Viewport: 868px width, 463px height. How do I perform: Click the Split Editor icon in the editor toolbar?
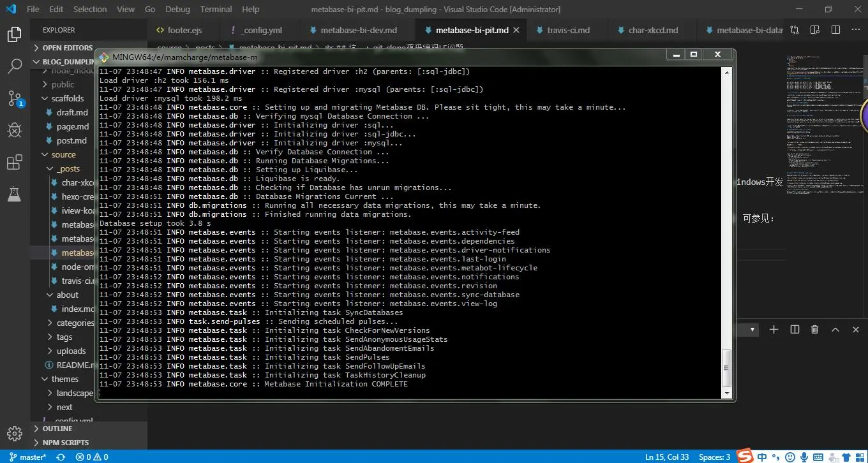coord(835,29)
